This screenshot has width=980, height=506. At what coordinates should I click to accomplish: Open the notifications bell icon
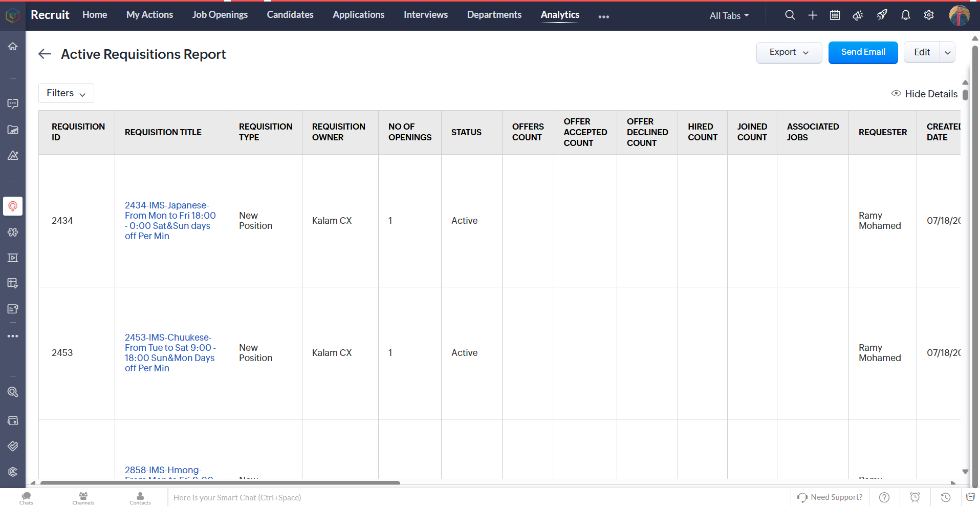point(905,15)
